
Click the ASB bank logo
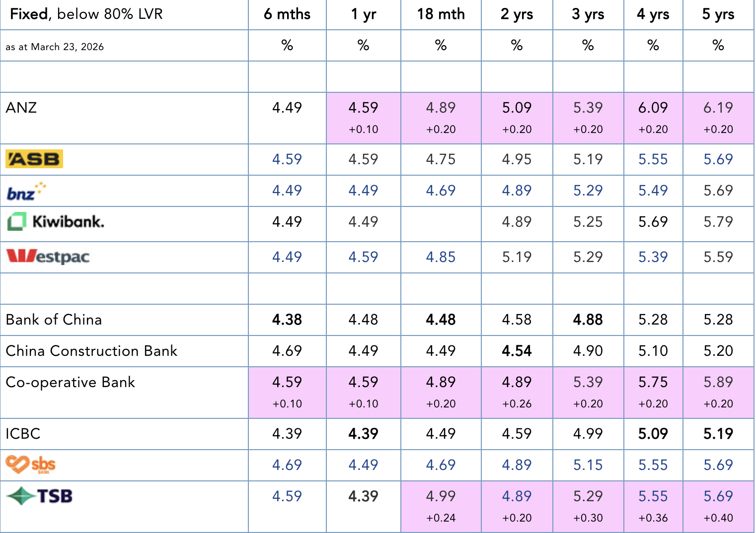pos(34,159)
